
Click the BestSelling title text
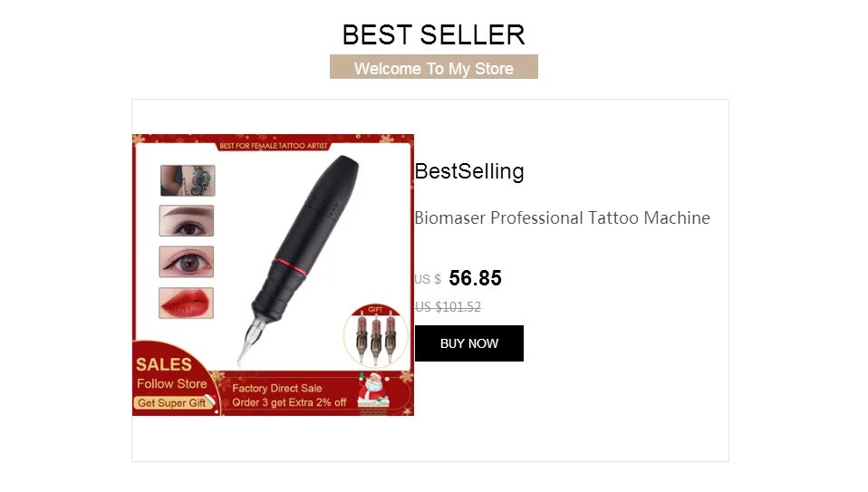468,171
